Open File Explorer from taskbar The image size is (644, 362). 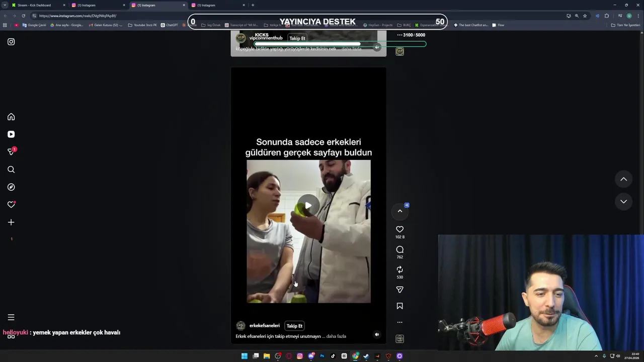(x=267, y=356)
